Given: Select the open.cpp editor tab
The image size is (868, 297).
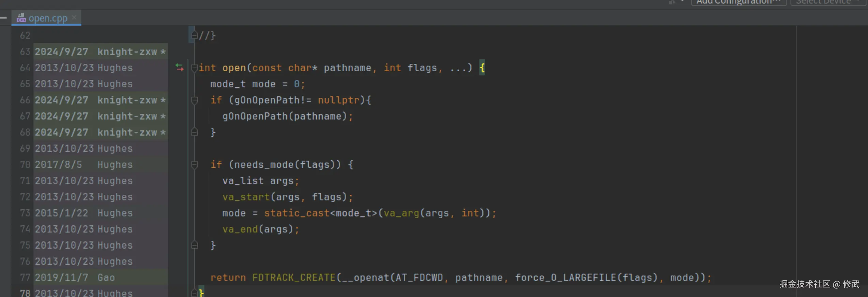Looking at the screenshot, I should coord(46,18).
